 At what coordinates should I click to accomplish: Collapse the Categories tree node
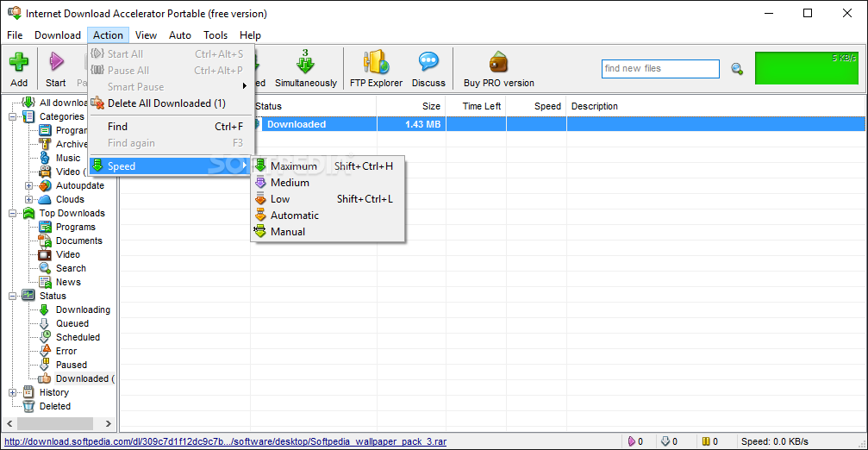coord(12,116)
